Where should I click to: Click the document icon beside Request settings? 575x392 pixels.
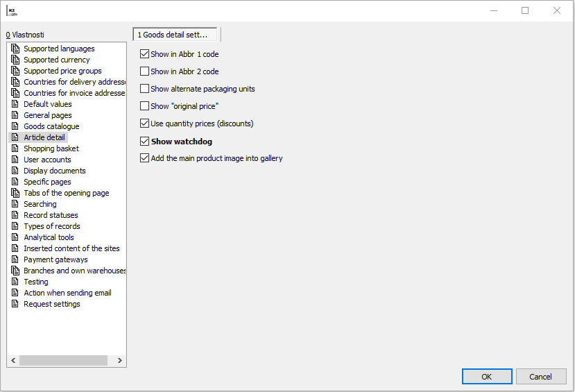click(x=16, y=304)
